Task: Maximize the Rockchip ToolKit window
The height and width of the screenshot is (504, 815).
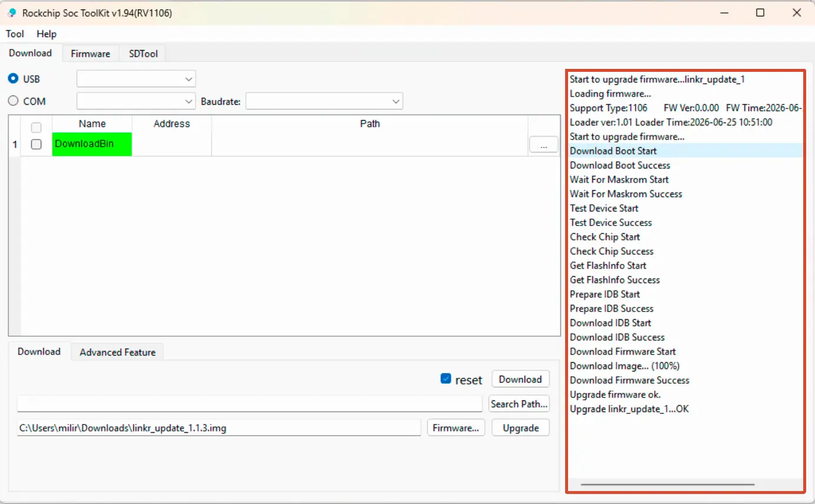Action: (x=760, y=13)
